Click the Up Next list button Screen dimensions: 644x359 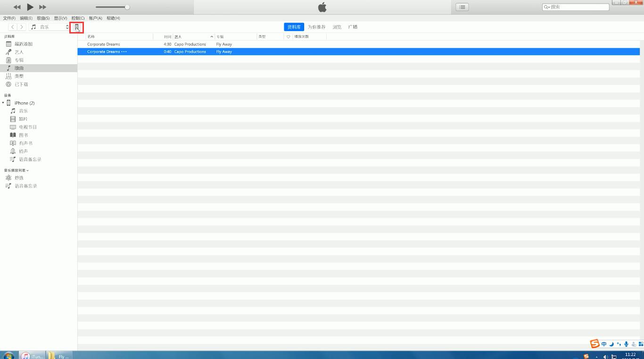pyautogui.click(x=462, y=7)
